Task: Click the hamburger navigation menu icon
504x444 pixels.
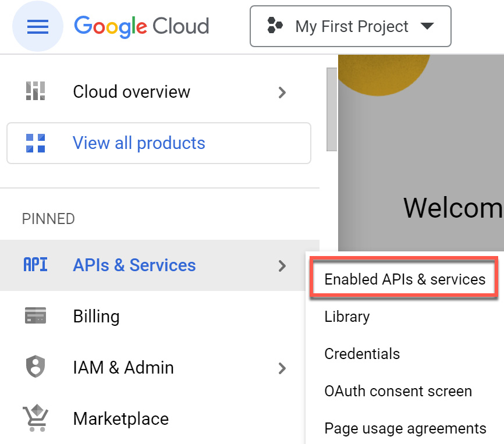Action: click(x=38, y=26)
